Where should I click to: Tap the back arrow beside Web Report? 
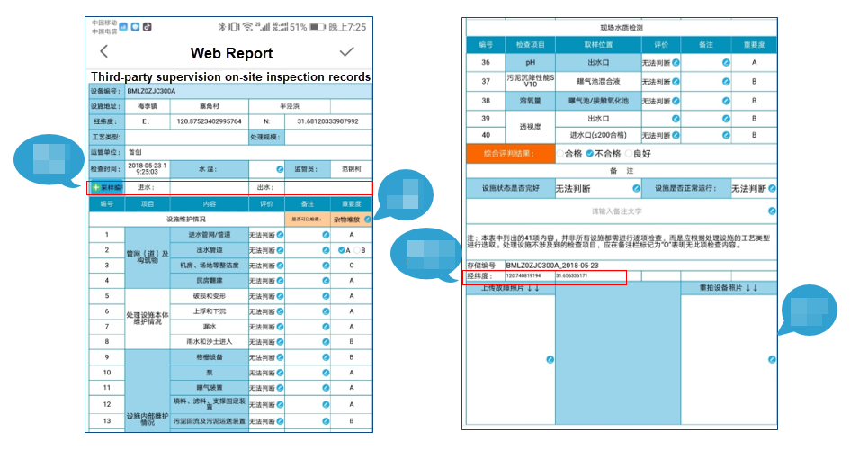pyautogui.click(x=103, y=52)
